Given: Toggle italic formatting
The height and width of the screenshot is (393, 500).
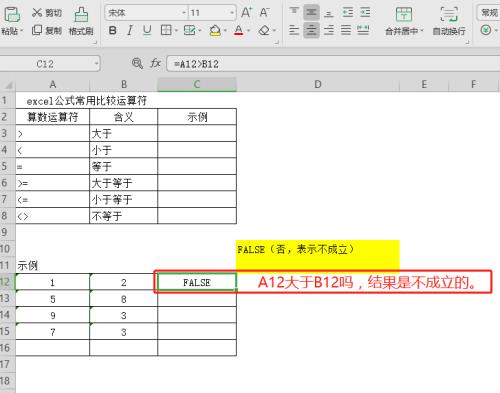Looking at the screenshot, I should click(130, 31).
